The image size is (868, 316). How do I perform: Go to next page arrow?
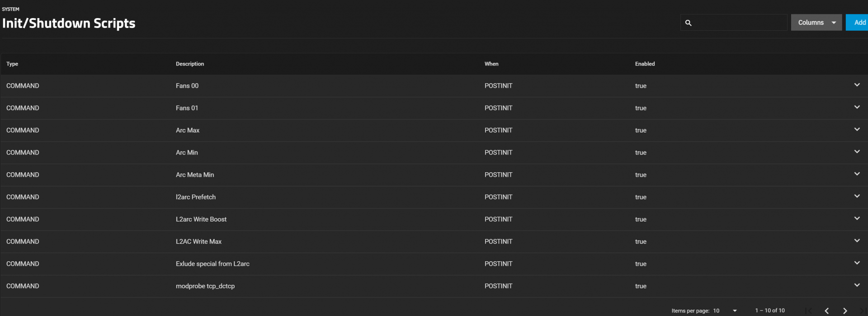pos(845,311)
